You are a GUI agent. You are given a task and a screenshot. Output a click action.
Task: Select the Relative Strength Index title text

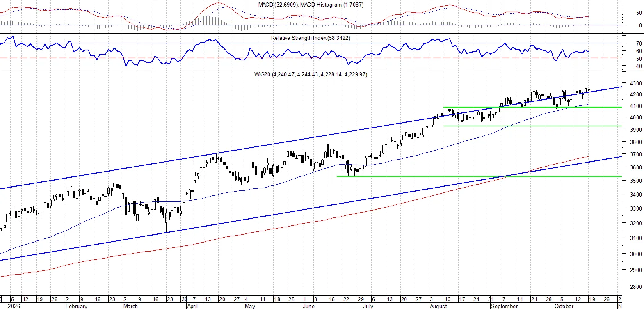pyautogui.click(x=311, y=38)
